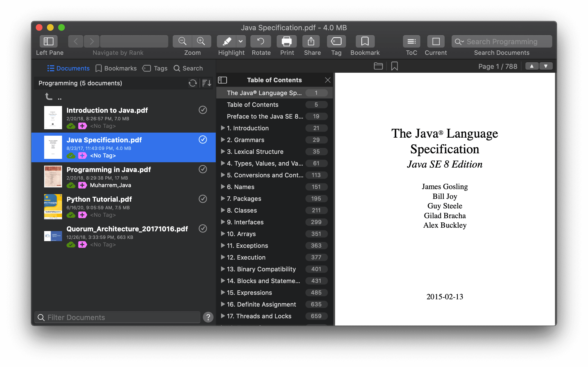Toggle checkmark for Programming in Java.pdf
The image size is (588, 367).
pyautogui.click(x=203, y=169)
